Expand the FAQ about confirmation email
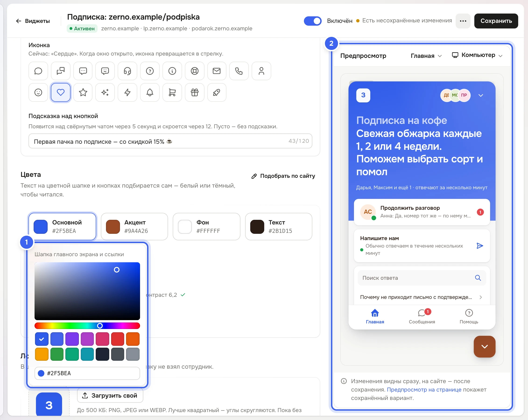 [422, 297]
